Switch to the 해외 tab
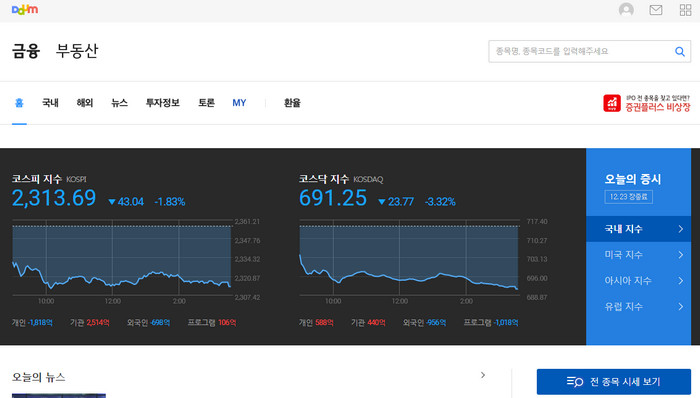Screen dimensions: 700x398 coord(84,103)
